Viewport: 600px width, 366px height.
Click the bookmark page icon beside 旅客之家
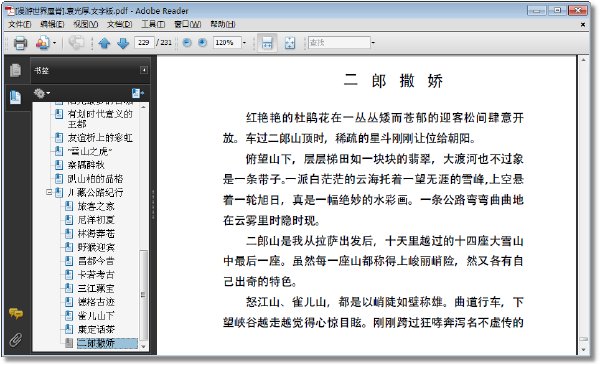pyautogui.click(x=69, y=206)
